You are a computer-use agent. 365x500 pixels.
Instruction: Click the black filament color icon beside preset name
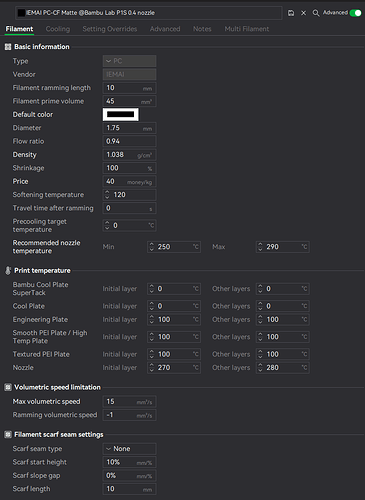point(21,13)
